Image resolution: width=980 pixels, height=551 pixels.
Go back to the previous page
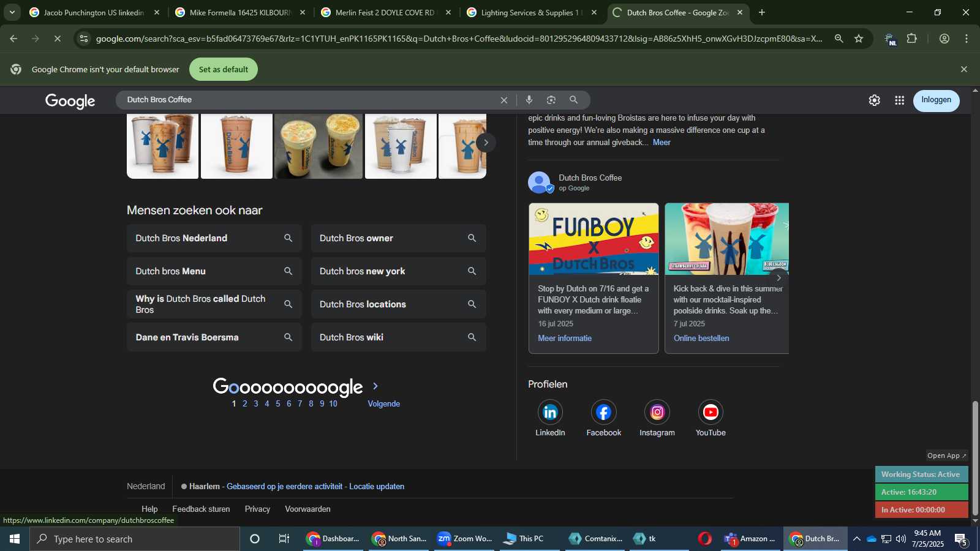point(13,39)
